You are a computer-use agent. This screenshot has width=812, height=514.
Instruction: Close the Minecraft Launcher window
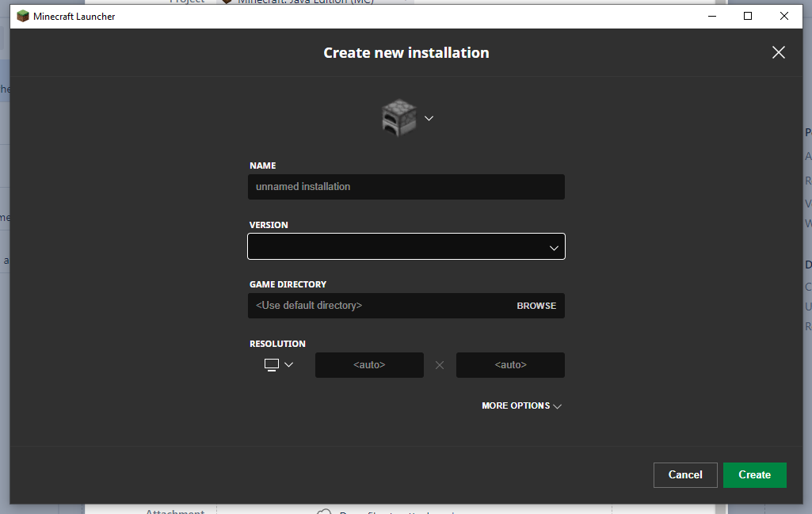(784, 16)
